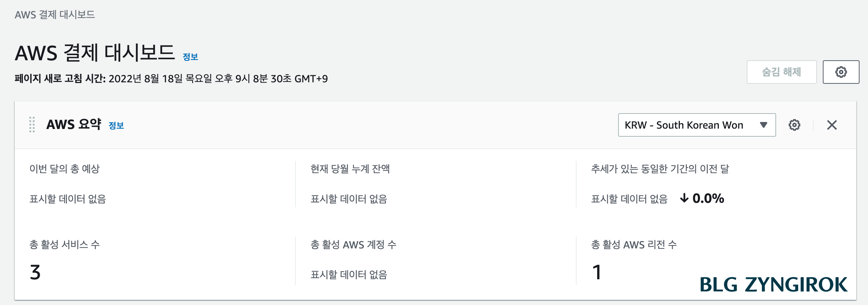Select the AWS 요약 panel header
Image resolution: width=868 pixels, height=305 pixels.
[x=72, y=124]
